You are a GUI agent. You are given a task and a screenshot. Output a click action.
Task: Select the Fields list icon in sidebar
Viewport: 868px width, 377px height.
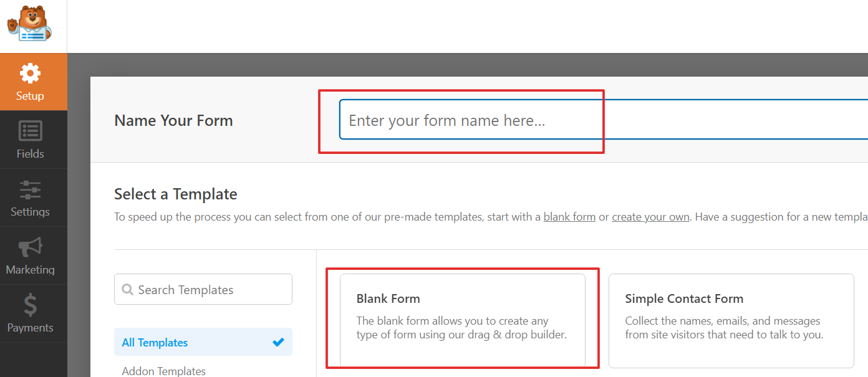[30, 132]
